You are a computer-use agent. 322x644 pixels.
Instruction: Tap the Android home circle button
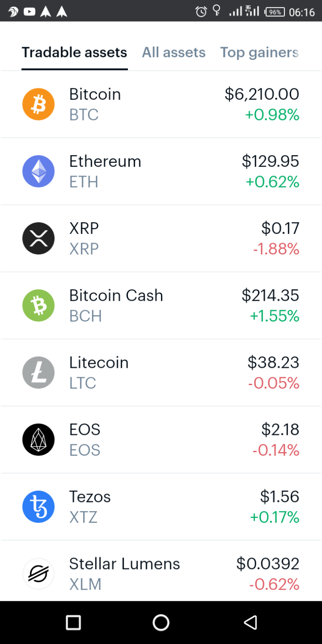tap(161, 623)
